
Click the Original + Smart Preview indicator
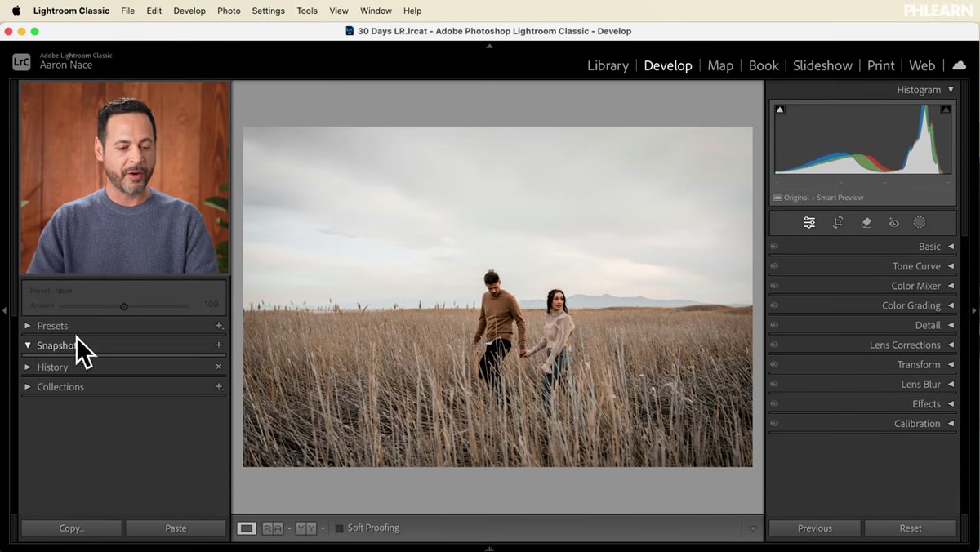click(x=819, y=198)
